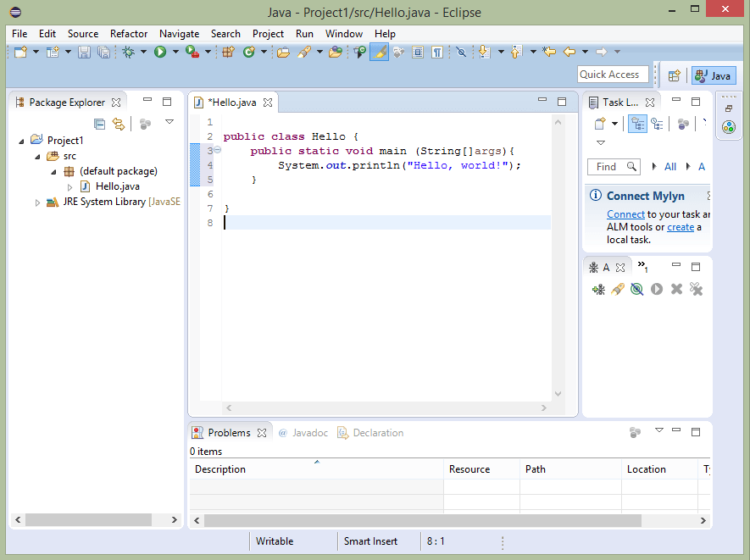Image resolution: width=750 pixels, height=560 pixels.
Task: Click the New Java Package icon
Action: (x=228, y=53)
